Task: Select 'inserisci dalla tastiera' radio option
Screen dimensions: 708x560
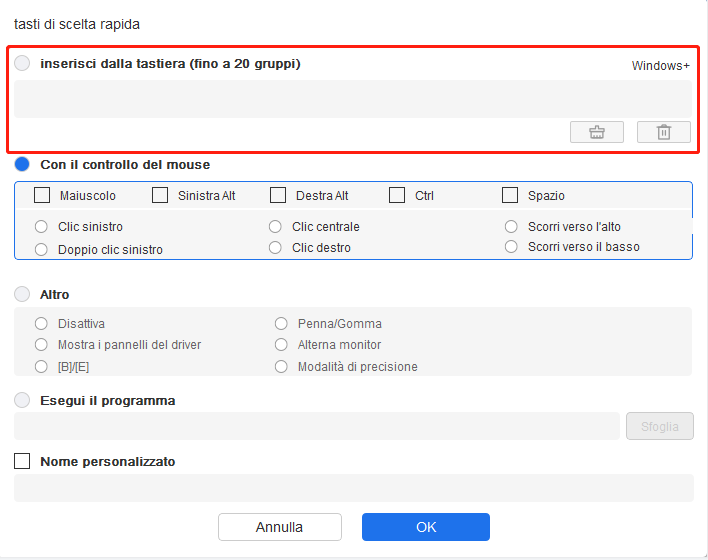Action: (x=22, y=63)
